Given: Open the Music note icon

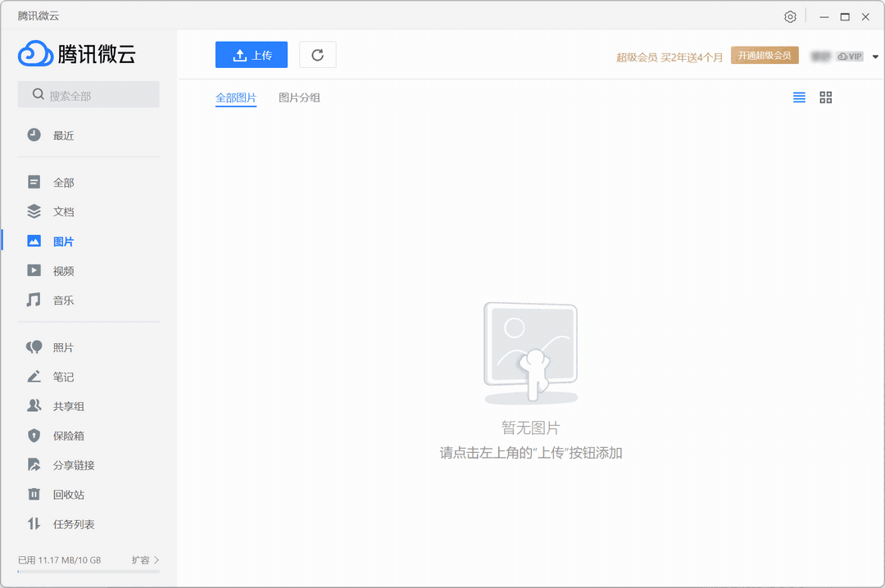Looking at the screenshot, I should (34, 300).
